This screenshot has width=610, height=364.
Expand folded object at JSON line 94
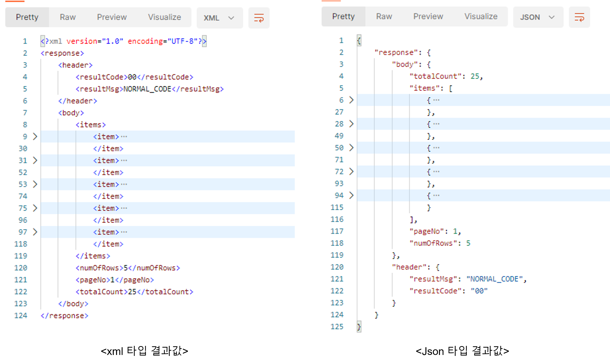351,196
